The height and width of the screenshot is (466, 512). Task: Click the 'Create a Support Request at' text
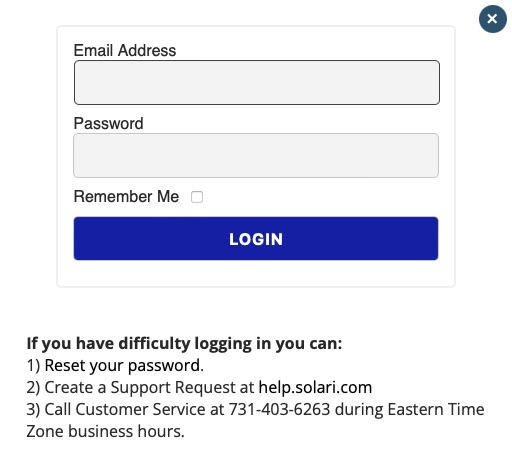click(x=149, y=387)
